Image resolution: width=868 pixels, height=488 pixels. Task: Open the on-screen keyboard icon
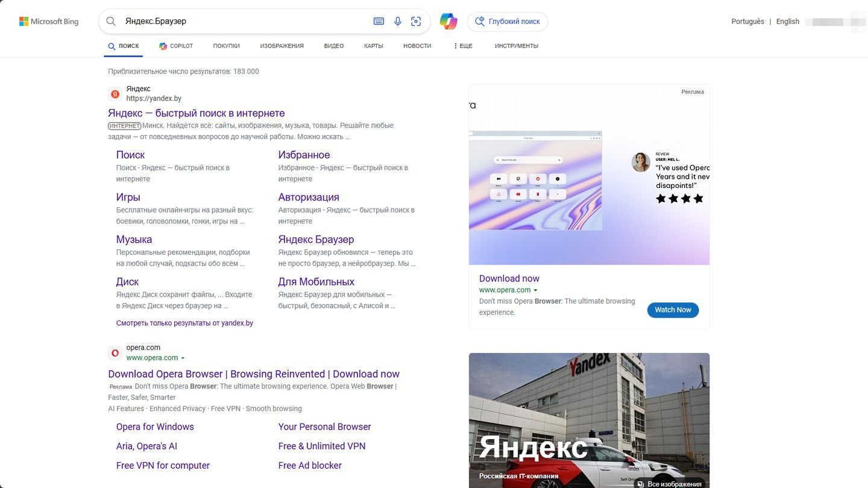tap(379, 21)
